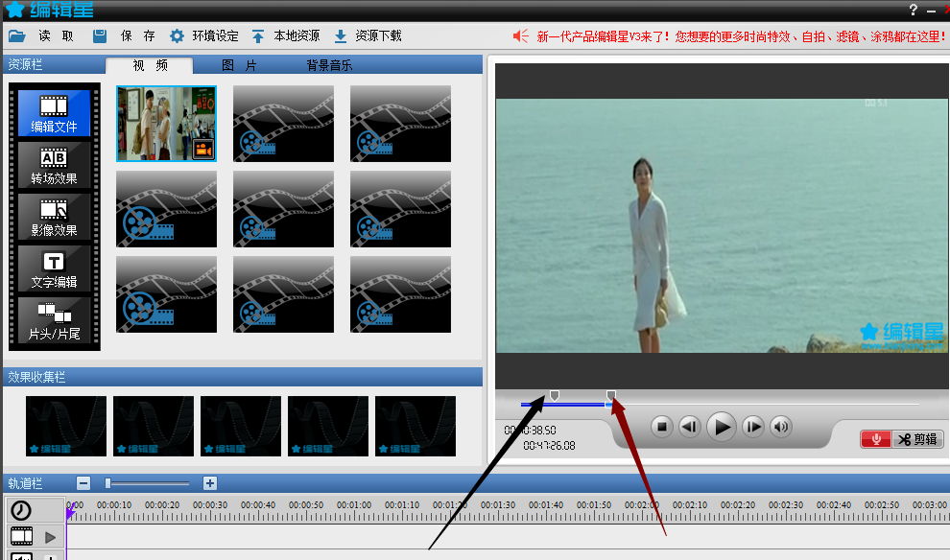Click the video preview image

723,225
